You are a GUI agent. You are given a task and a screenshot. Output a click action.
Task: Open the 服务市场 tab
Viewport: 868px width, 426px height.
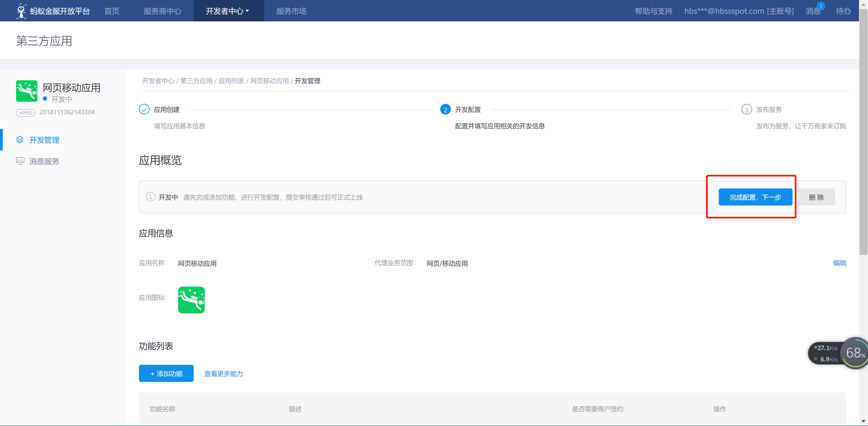point(291,11)
